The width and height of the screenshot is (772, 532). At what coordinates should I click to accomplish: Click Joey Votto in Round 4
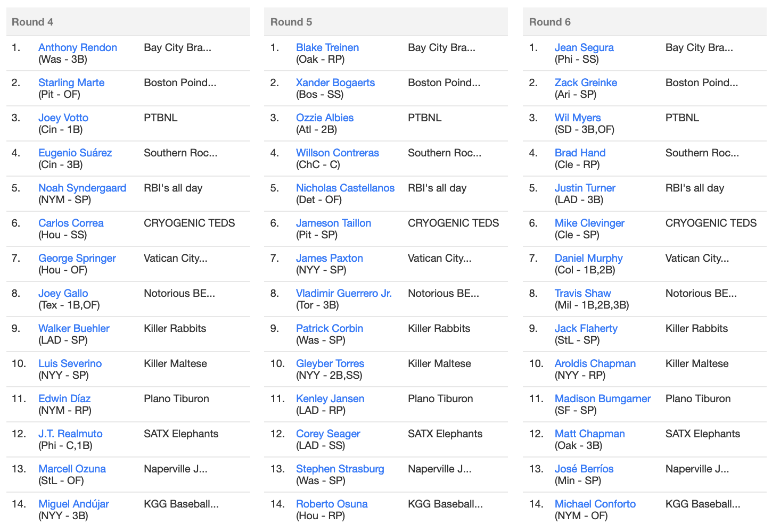click(63, 118)
